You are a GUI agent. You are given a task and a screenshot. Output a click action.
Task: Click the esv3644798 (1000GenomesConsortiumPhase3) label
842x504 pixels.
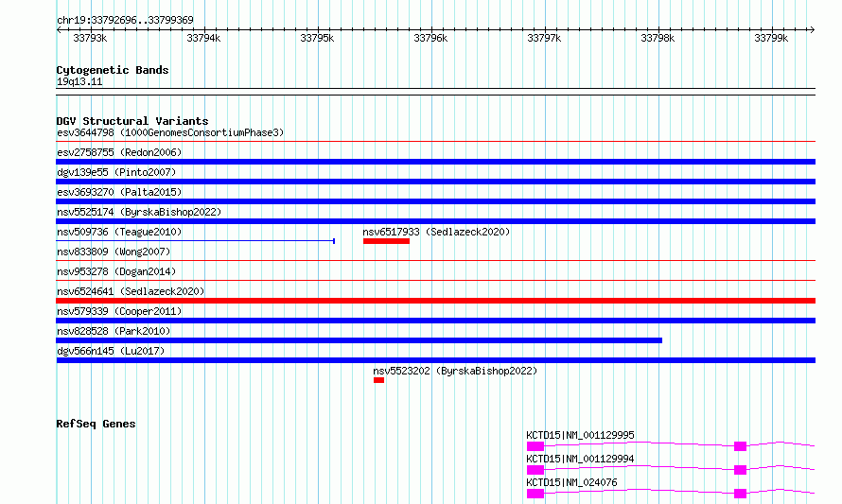(170, 132)
